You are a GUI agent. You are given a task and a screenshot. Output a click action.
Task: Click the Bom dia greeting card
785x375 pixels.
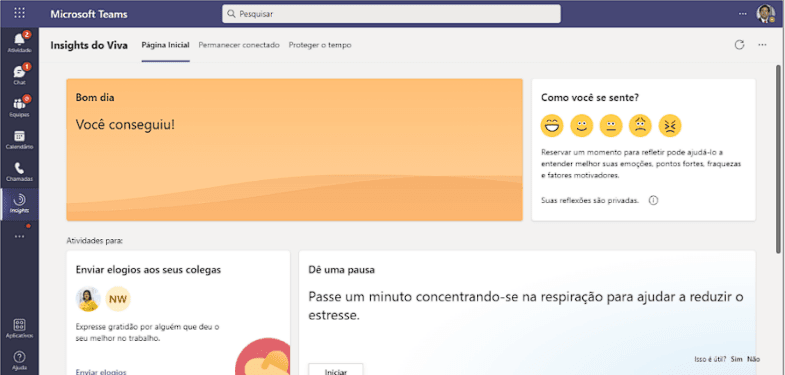(x=294, y=150)
